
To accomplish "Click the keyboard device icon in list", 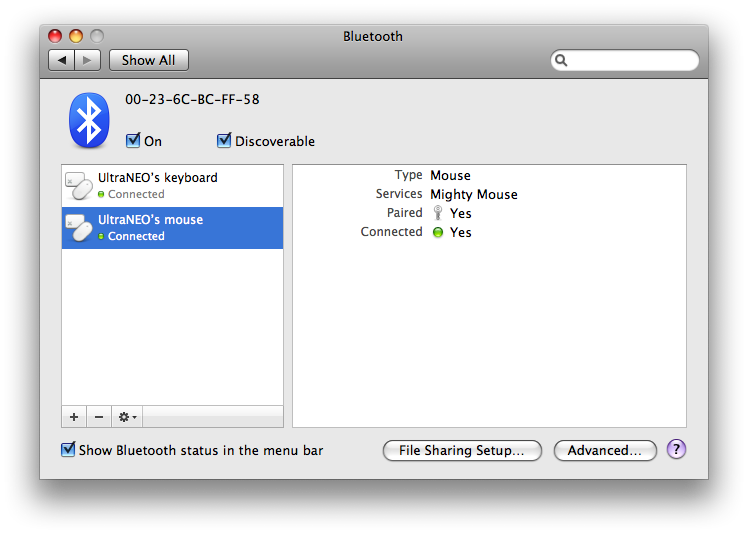I will [x=79, y=186].
